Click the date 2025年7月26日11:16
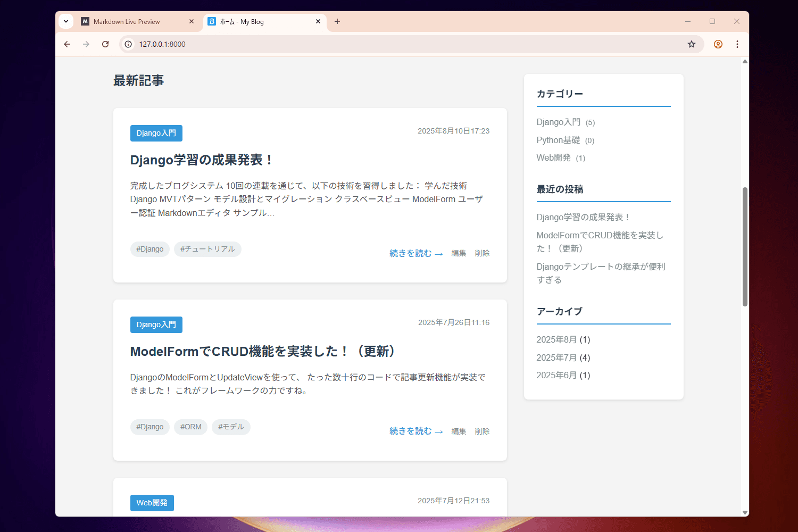 coord(454,322)
